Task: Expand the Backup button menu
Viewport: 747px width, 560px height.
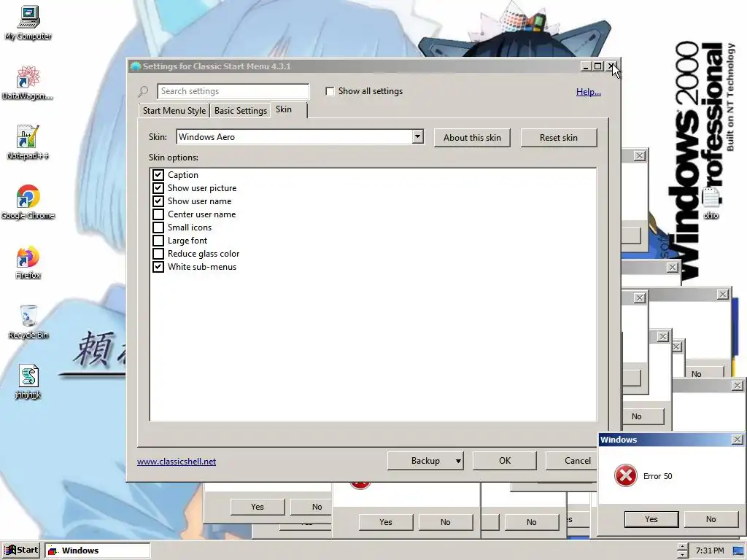Action: tap(458, 461)
